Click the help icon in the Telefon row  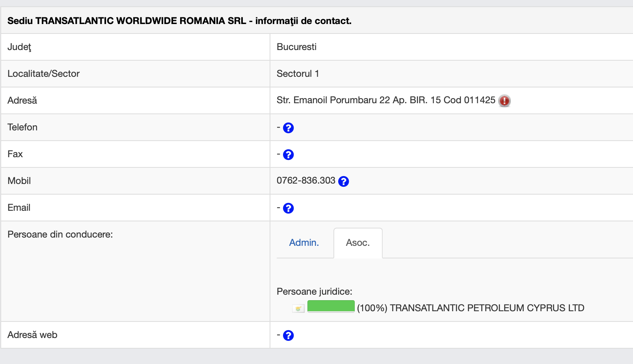[x=288, y=128]
